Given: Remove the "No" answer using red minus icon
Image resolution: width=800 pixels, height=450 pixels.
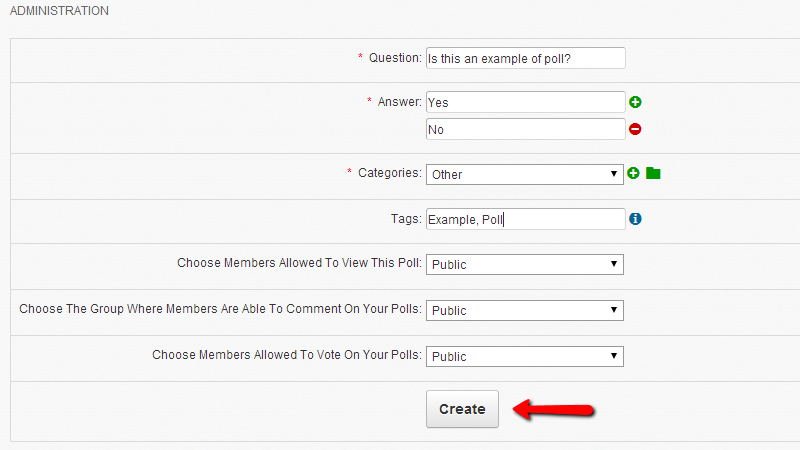Looking at the screenshot, I should tap(635, 129).
